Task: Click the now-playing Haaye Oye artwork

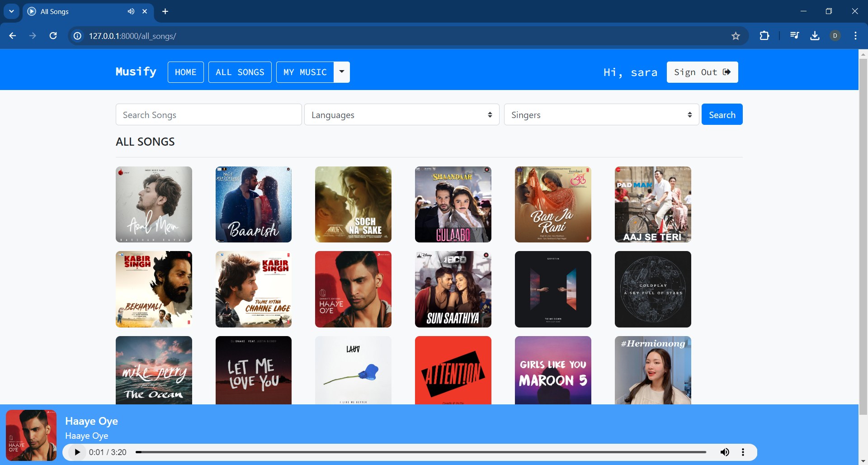Action: [31, 435]
